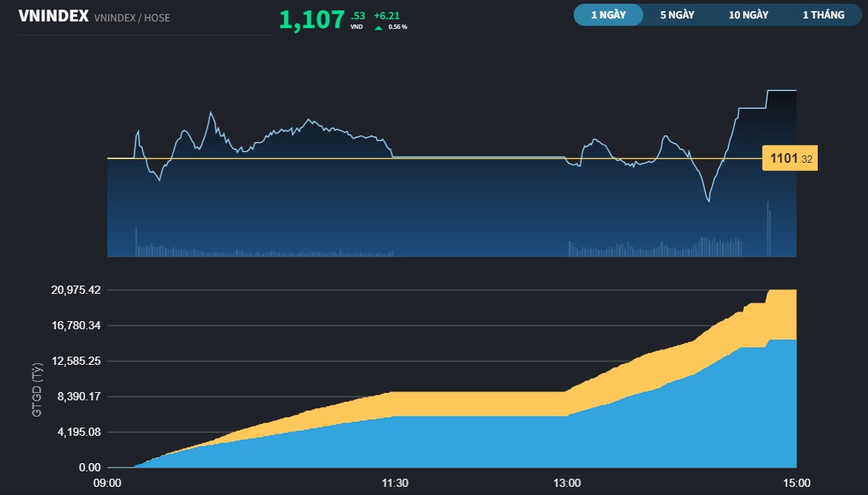This screenshot has height=495, width=868.
Task: Click the 11:30 time axis label
Action: pyautogui.click(x=396, y=483)
